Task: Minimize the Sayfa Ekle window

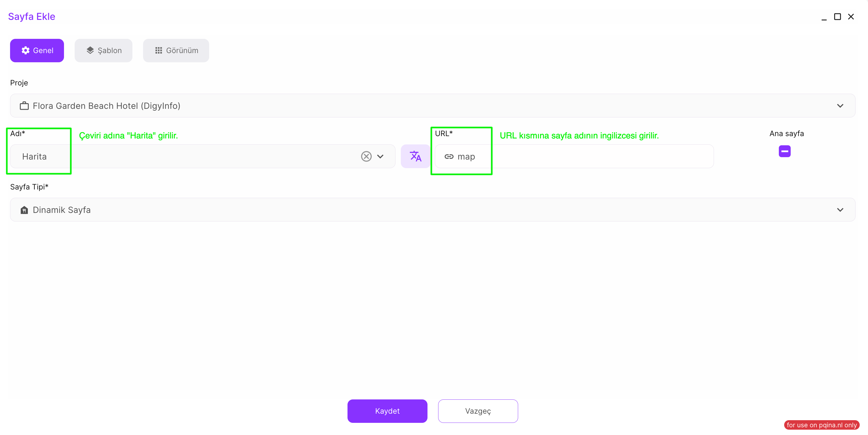Action: pos(824,17)
